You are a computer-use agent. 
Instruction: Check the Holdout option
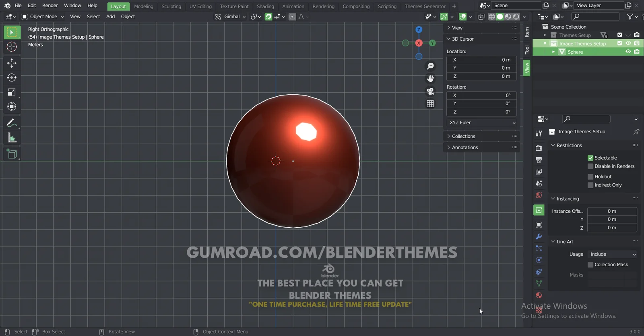[590, 177]
